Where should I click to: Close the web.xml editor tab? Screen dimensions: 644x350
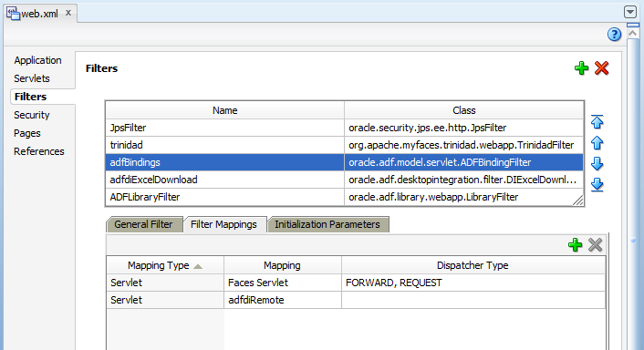(x=68, y=13)
